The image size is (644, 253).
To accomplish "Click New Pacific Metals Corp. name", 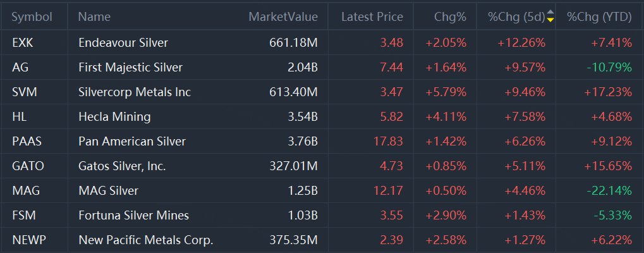I will [146, 240].
